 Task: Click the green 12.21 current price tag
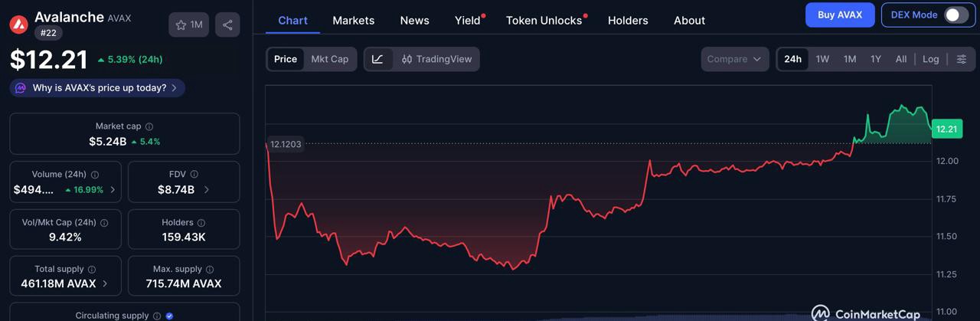click(x=947, y=129)
